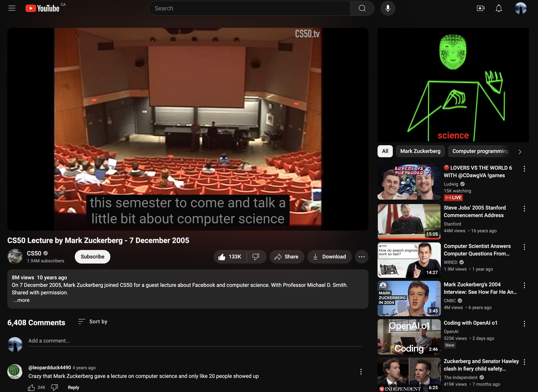The width and height of the screenshot is (538, 392).
Task: Click the Add a comment field
Action: point(195,341)
